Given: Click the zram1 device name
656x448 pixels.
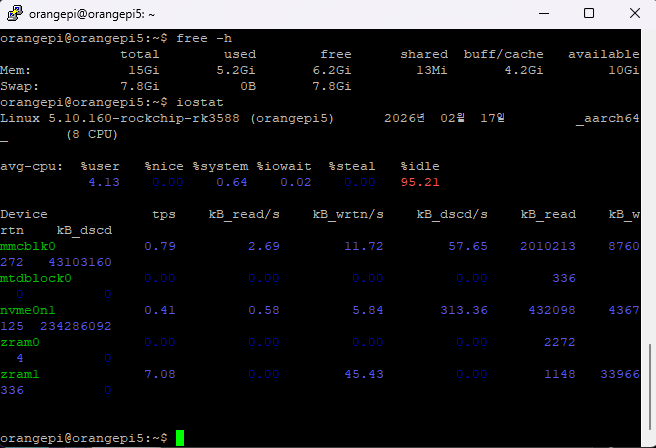Looking at the screenshot, I should (x=20, y=373).
